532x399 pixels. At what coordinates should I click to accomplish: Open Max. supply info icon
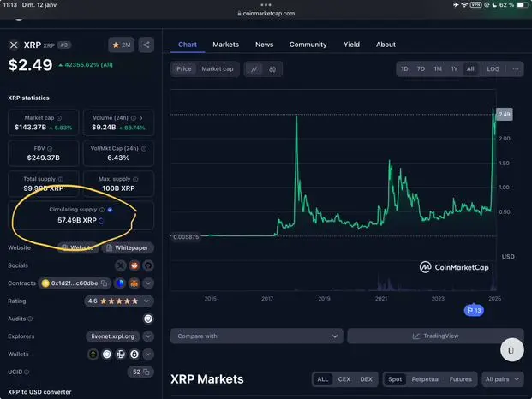(135, 179)
